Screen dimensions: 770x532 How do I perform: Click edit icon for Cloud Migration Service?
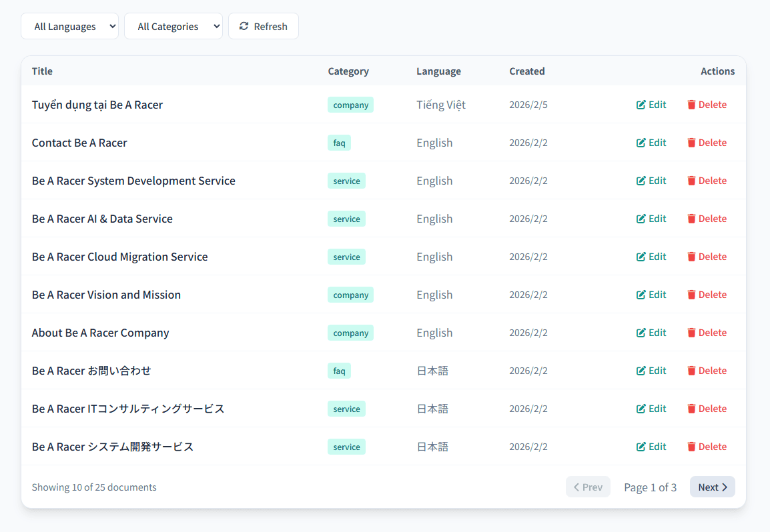pyautogui.click(x=641, y=257)
